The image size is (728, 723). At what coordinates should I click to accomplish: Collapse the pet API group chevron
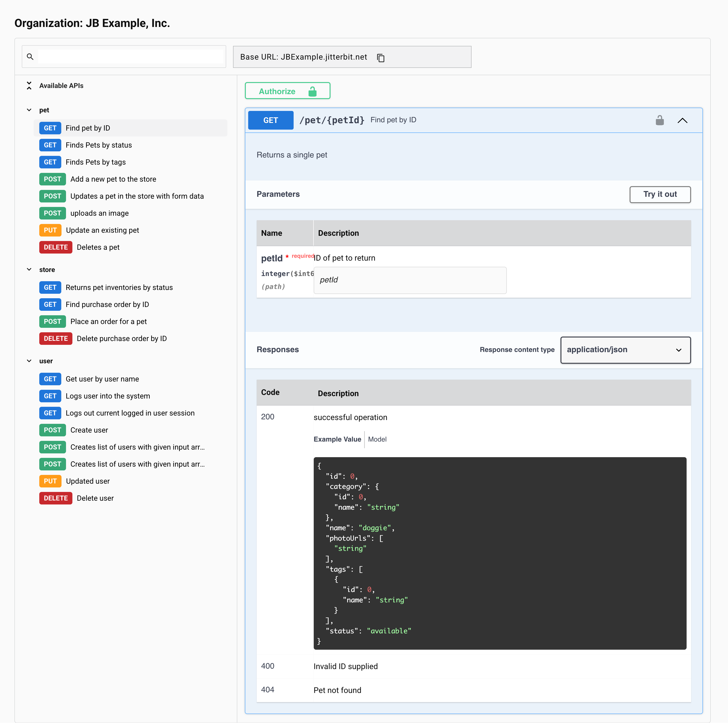(29, 110)
